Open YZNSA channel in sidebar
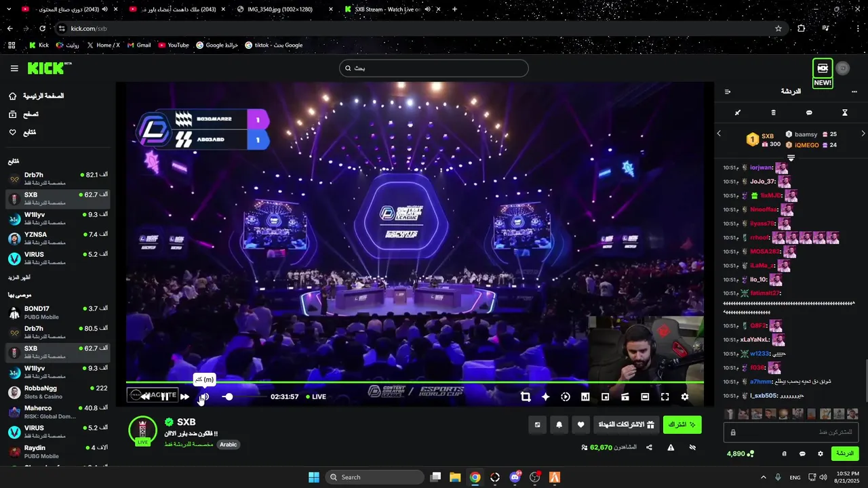868x488 pixels. 58,238
